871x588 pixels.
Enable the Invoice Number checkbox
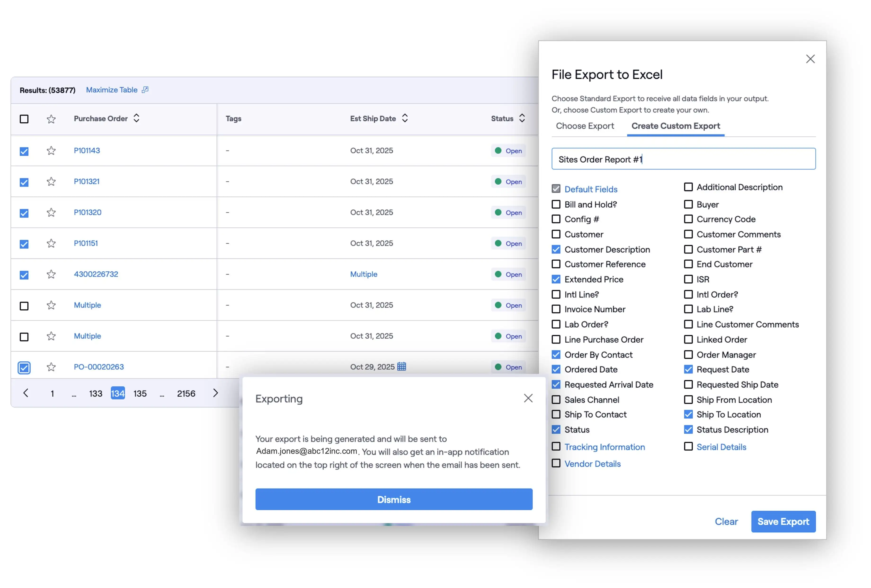556,309
